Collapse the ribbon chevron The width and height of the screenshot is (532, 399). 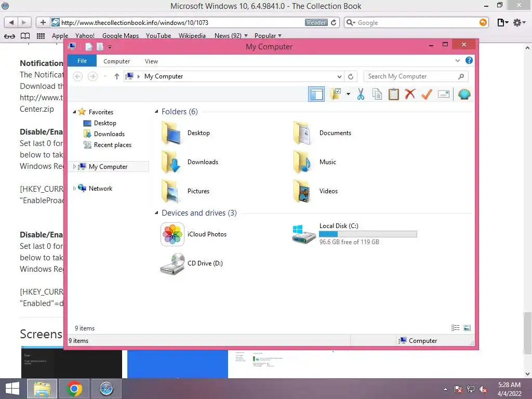[457, 60]
